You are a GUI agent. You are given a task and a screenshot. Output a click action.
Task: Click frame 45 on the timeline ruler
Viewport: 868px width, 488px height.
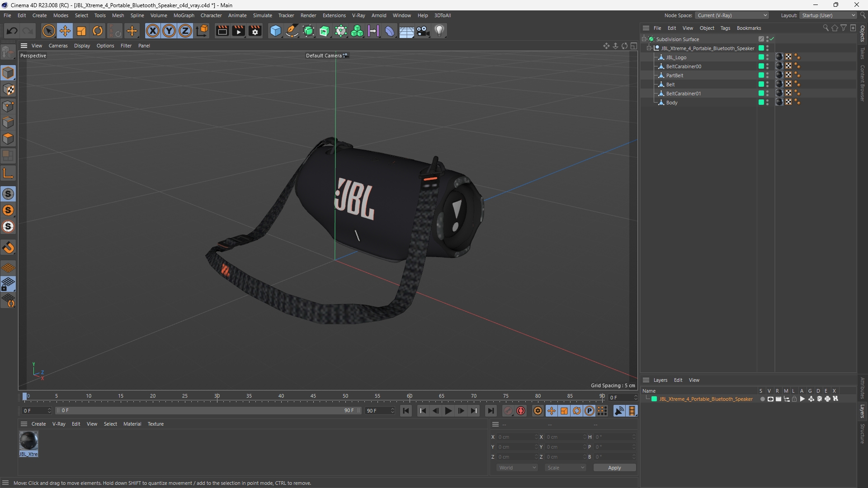click(x=313, y=396)
